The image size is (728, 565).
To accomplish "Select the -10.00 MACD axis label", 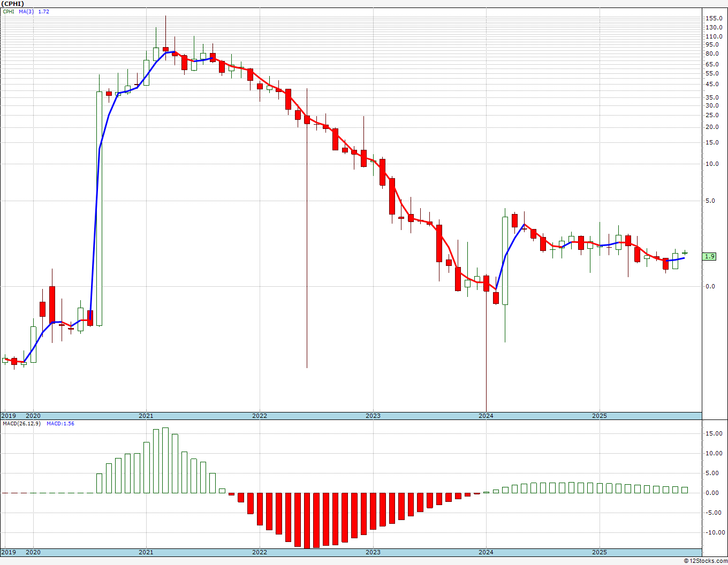I will click(714, 532).
